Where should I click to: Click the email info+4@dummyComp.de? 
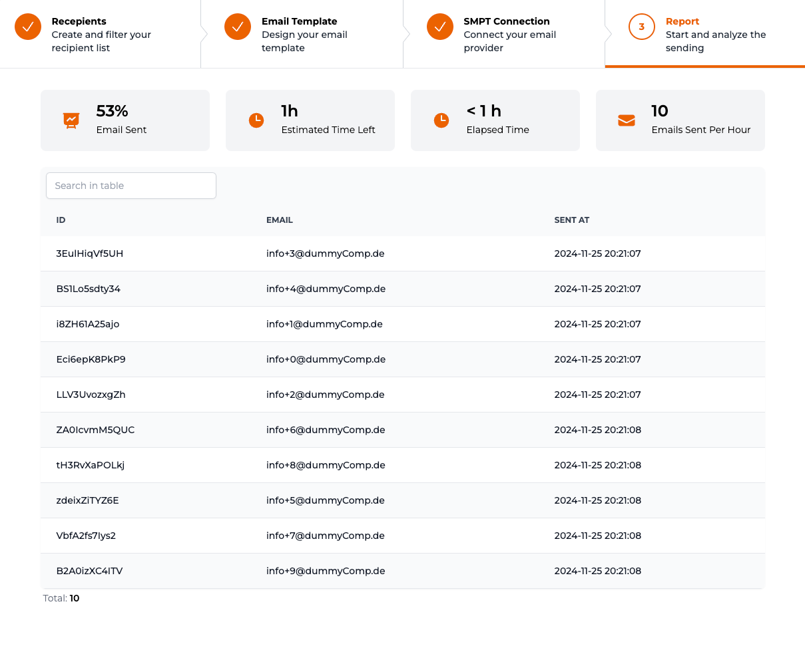[326, 289]
